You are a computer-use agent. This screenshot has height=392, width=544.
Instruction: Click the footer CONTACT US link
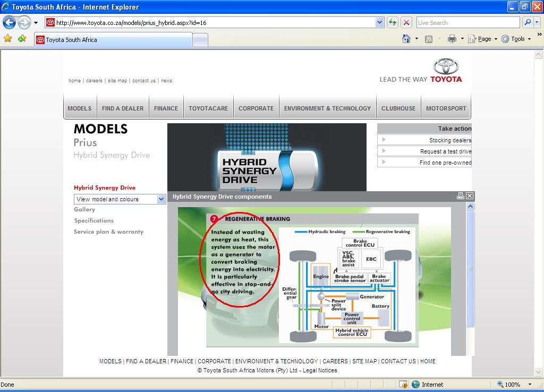click(x=398, y=361)
